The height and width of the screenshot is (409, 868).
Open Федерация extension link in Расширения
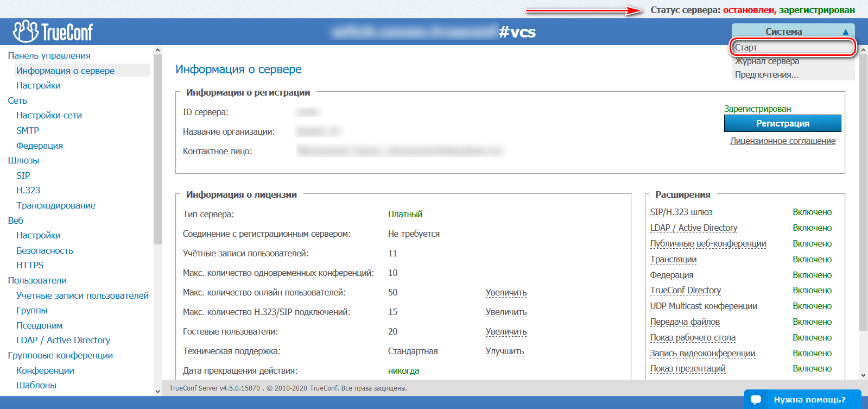click(671, 275)
